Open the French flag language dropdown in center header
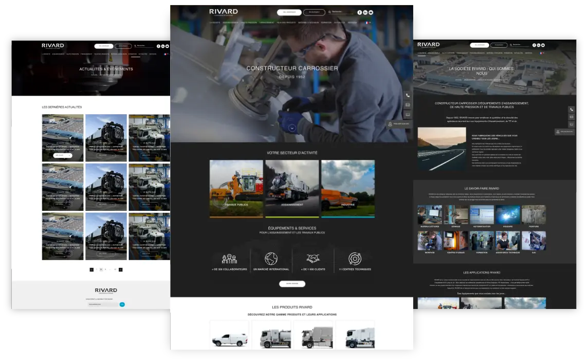Screen dimensions: 588x364 point(367,23)
